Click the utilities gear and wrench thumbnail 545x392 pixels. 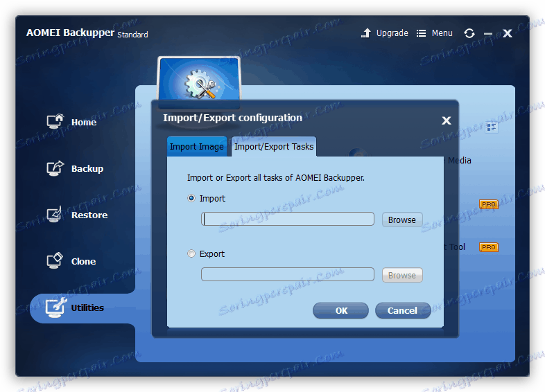click(x=199, y=82)
